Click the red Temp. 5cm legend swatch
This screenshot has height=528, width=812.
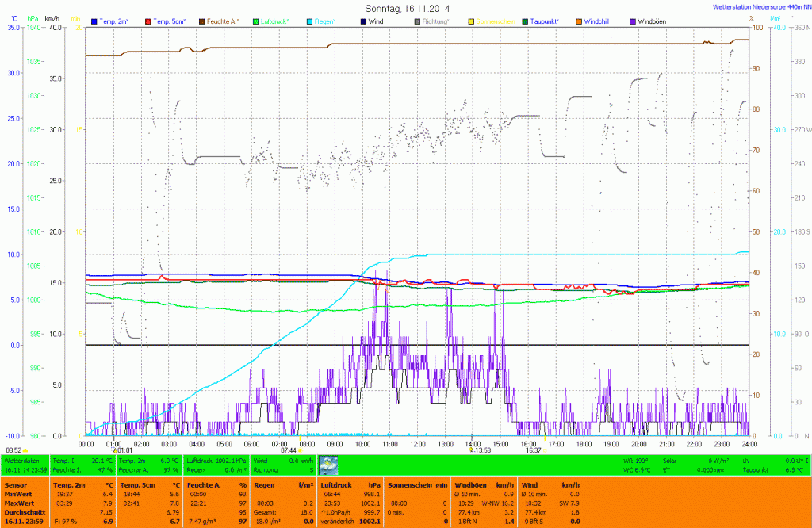click(x=147, y=20)
